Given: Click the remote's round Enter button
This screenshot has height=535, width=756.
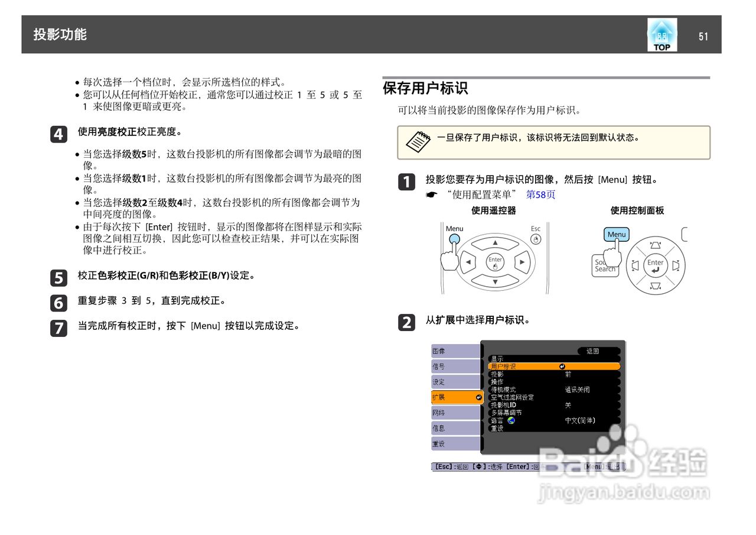Looking at the screenshot, I should 495,262.
